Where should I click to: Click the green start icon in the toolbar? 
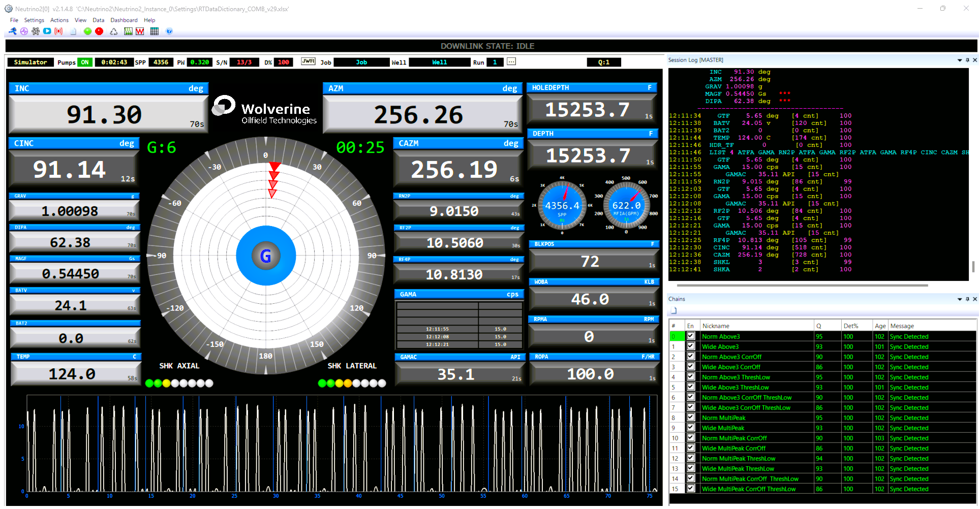(x=87, y=31)
